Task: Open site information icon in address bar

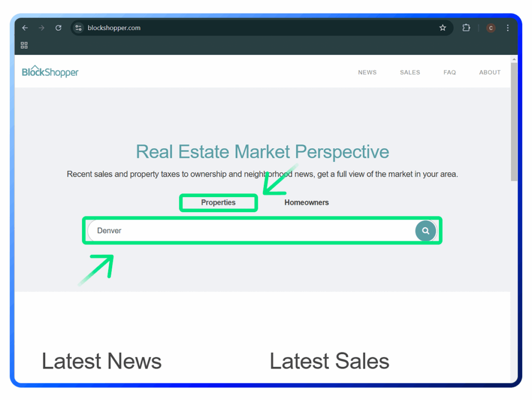Action: click(78, 28)
